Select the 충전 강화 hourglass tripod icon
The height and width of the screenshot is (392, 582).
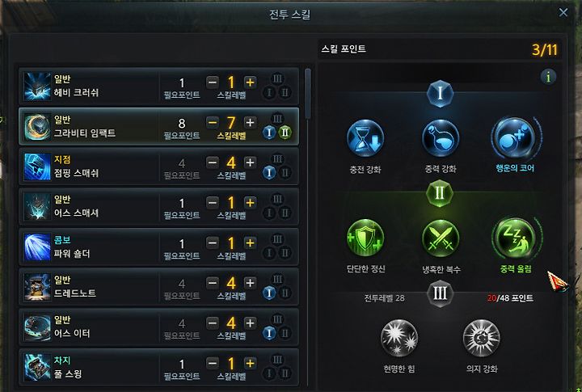point(365,138)
